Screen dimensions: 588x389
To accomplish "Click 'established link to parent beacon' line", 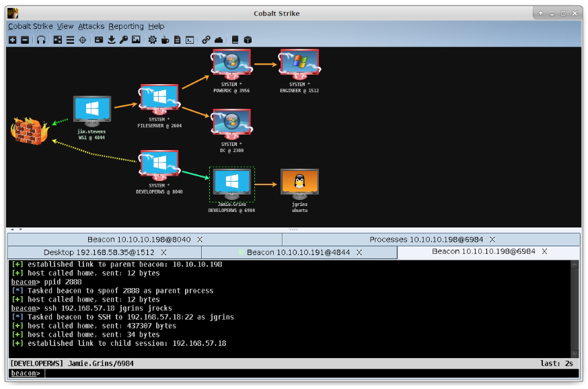I will [x=116, y=264].
